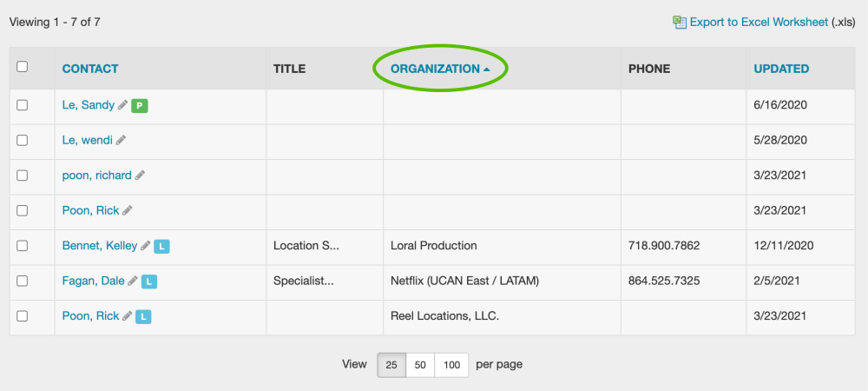The width and height of the screenshot is (868, 391).
Task: Click blue L badge on Fagan, Dale
Action: click(149, 282)
